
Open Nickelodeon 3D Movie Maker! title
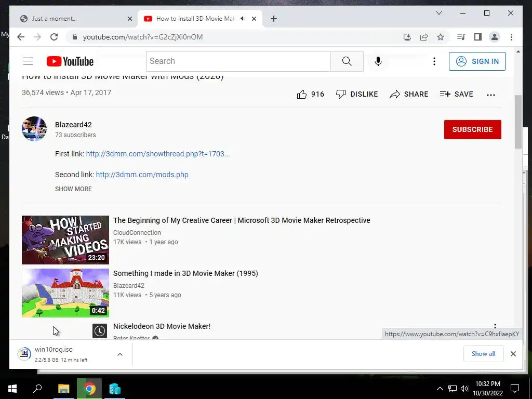pyautogui.click(x=162, y=326)
